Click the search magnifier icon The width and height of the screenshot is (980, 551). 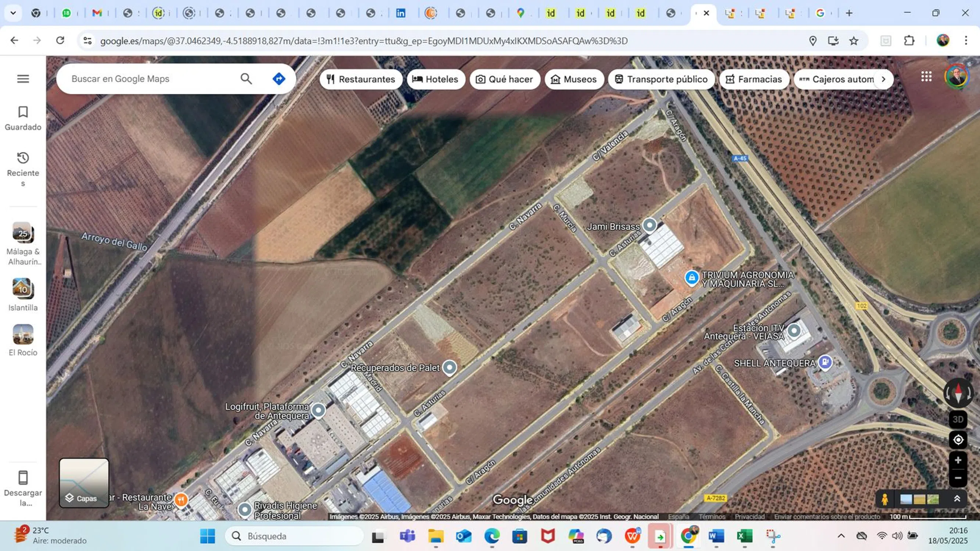(x=246, y=79)
